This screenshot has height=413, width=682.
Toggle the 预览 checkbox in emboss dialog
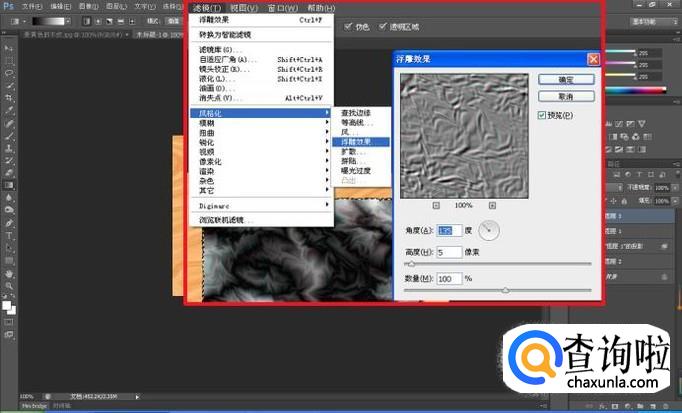pyautogui.click(x=543, y=115)
